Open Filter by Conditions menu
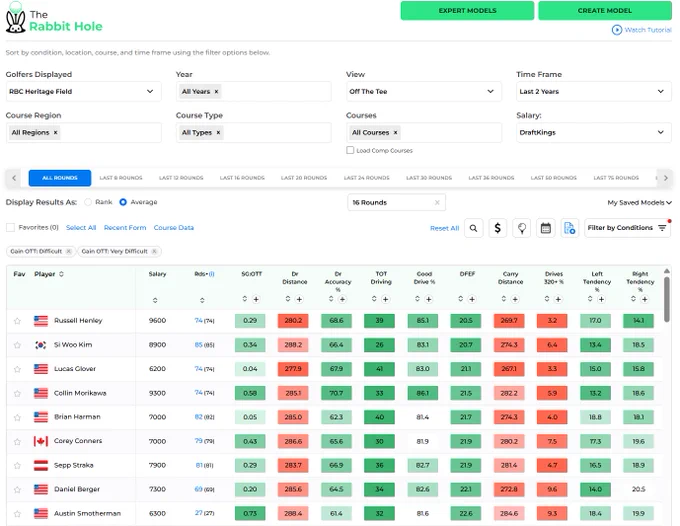The width and height of the screenshot is (680, 526). point(627,228)
